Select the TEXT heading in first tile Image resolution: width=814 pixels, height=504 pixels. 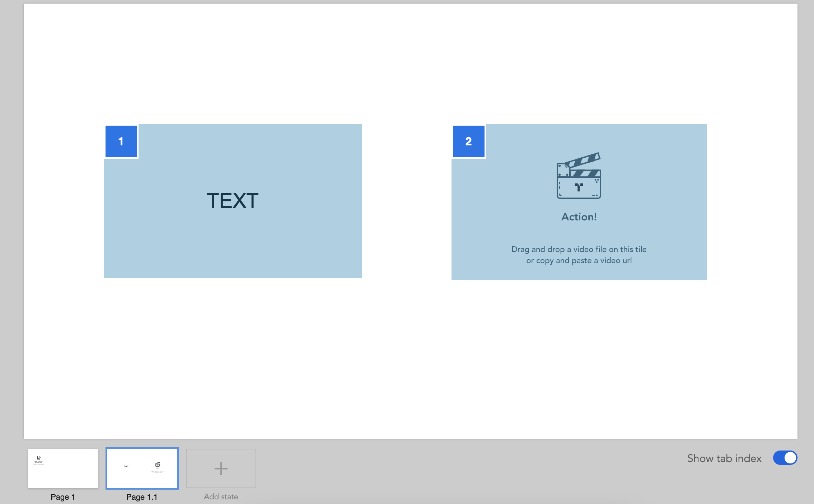[x=233, y=201]
